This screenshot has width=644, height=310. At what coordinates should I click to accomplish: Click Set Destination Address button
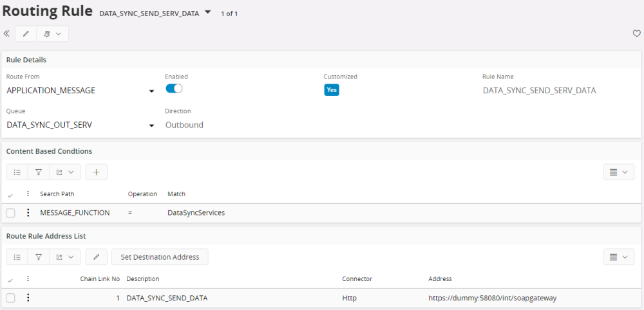point(160,257)
